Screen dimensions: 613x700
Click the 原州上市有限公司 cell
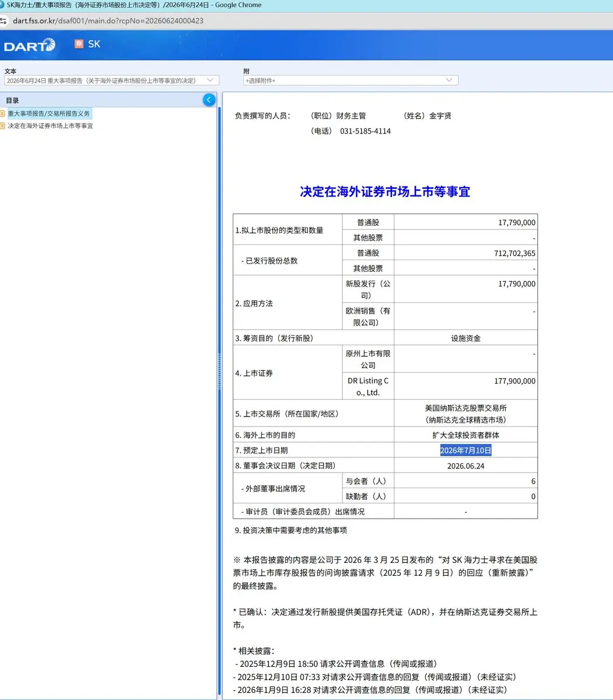point(368,359)
